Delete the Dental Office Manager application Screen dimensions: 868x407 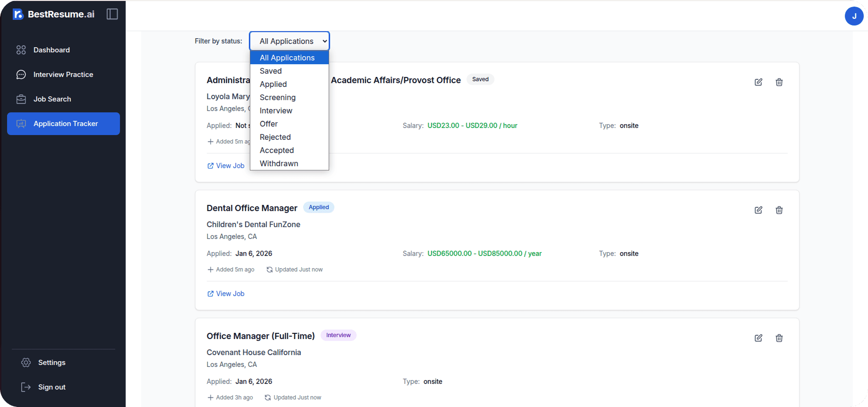tap(779, 210)
